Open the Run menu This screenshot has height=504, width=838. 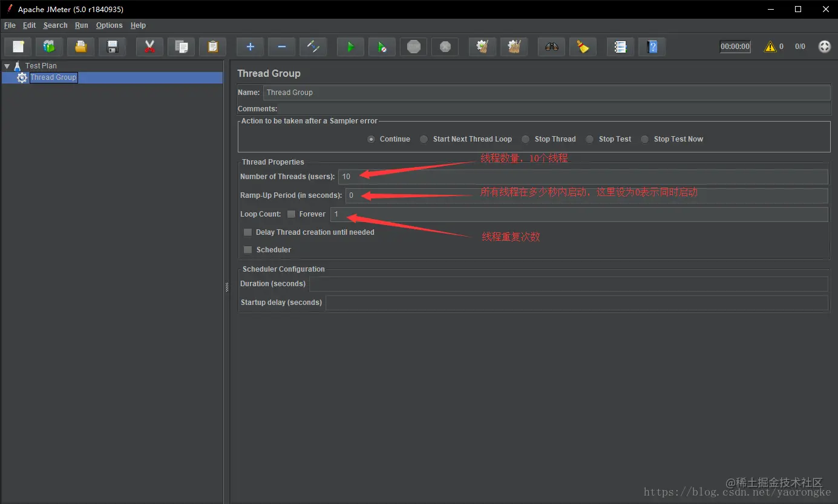click(x=82, y=25)
